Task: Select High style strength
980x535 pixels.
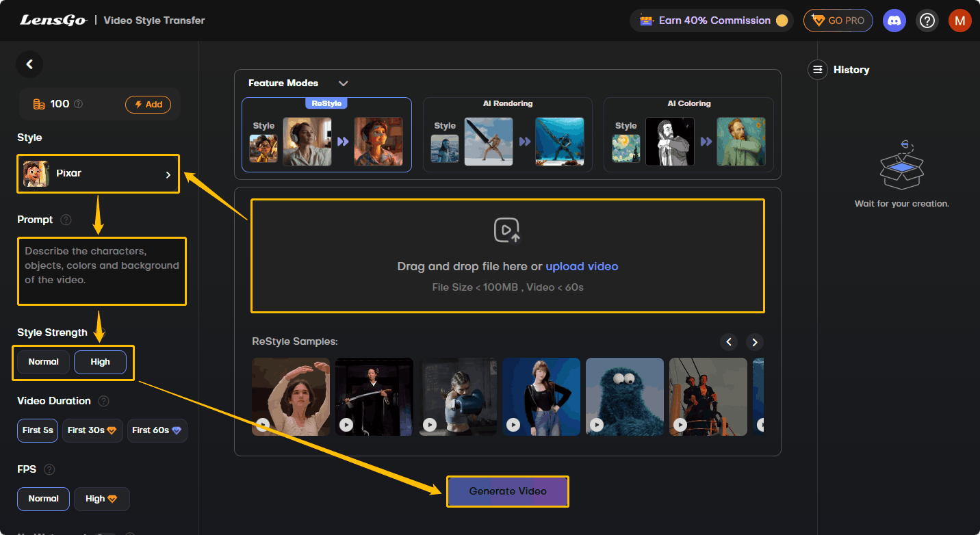Action: click(x=100, y=362)
